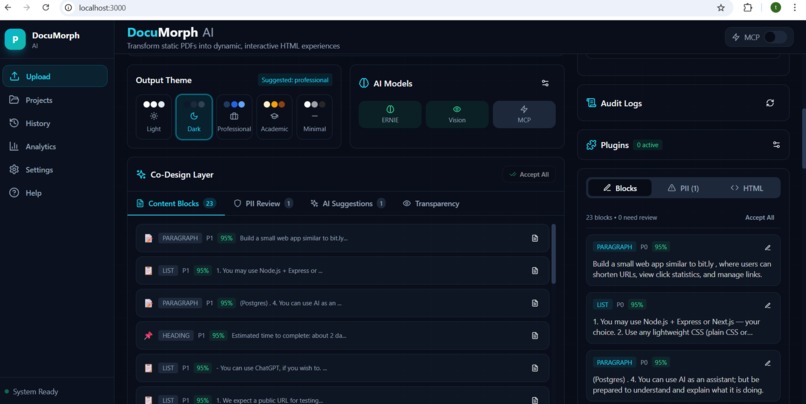Switch to the Transparency tab
Screen dimensions: 806x404
(x=431, y=204)
